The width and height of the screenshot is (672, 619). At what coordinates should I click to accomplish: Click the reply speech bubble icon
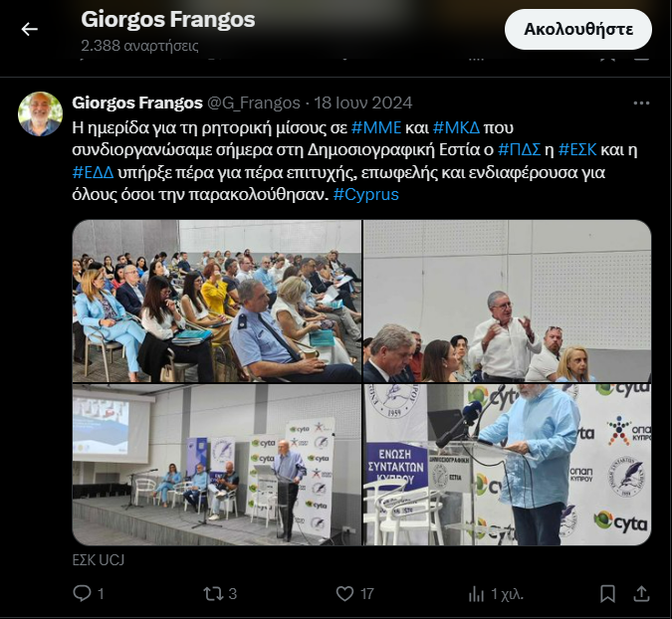[82, 593]
